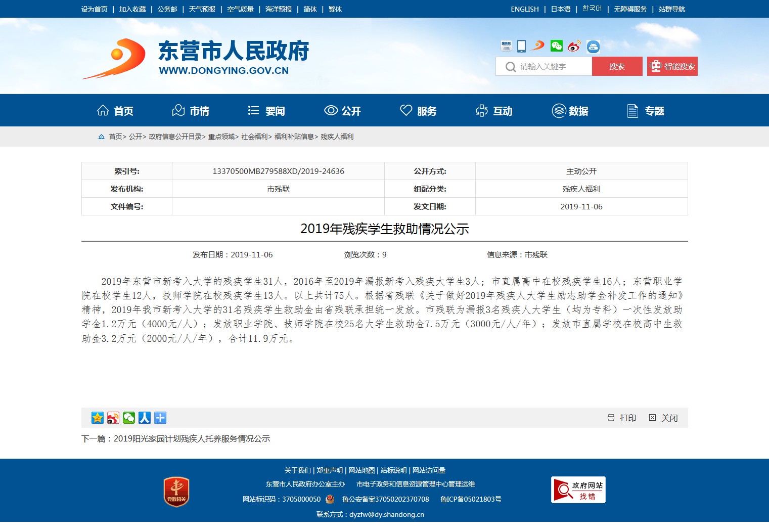
Task: Click the mobile phone version icon
Action: [521, 46]
